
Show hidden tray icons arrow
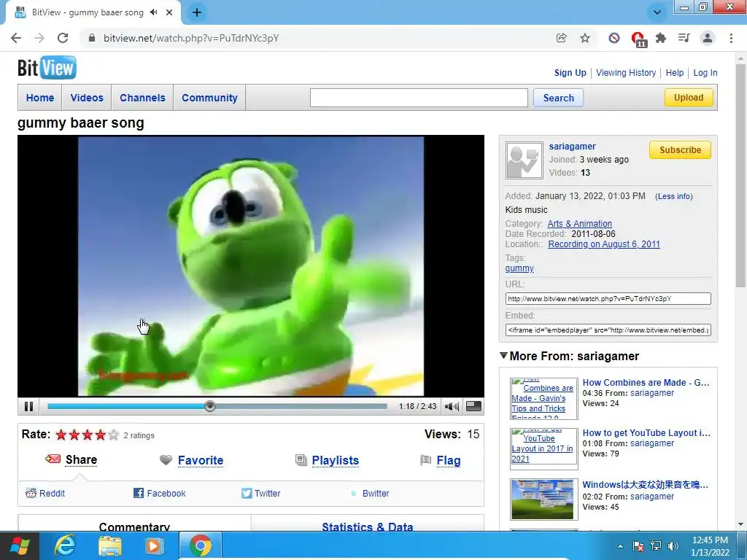click(x=620, y=546)
